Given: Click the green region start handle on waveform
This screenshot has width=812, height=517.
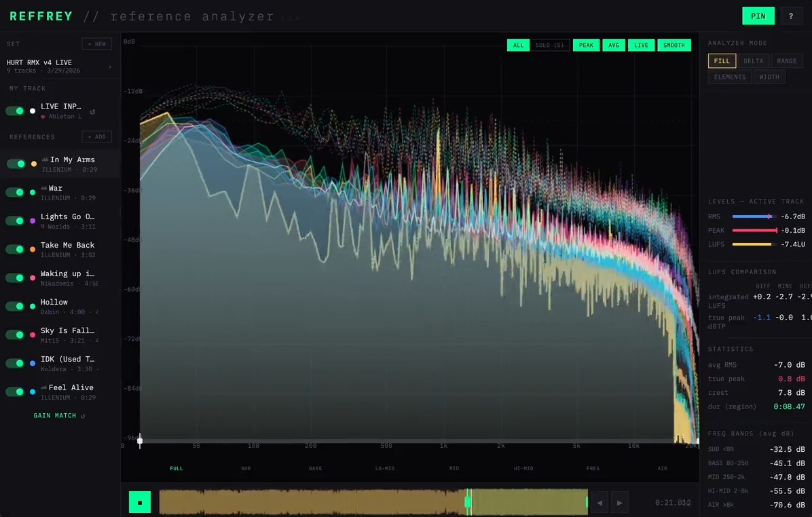Looking at the screenshot, I should click(x=468, y=502).
